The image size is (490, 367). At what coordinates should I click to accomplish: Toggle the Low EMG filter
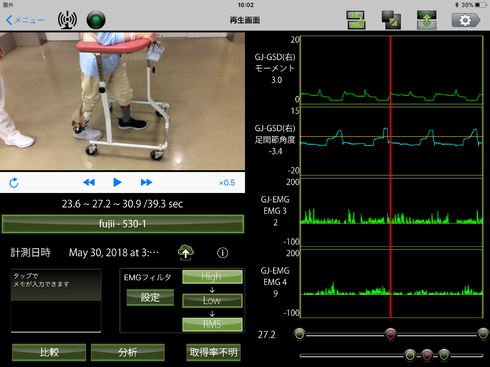[212, 300]
